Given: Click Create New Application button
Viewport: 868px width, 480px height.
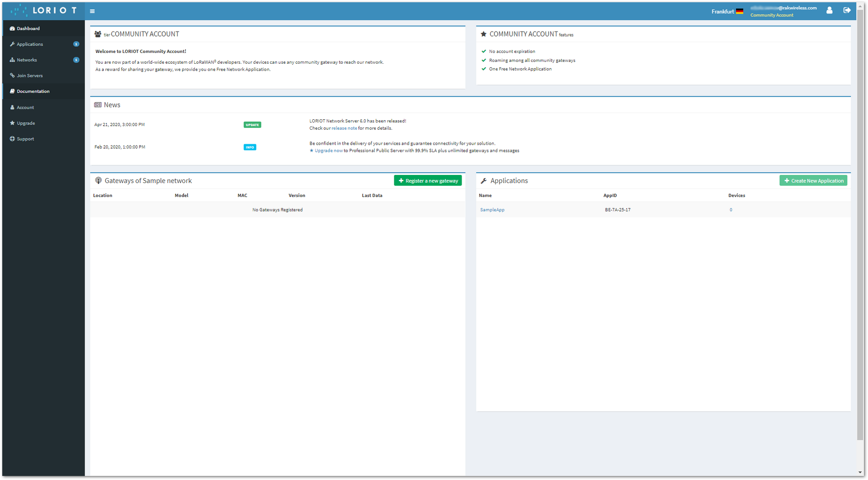Looking at the screenshot, I should (x=813, y=181).
